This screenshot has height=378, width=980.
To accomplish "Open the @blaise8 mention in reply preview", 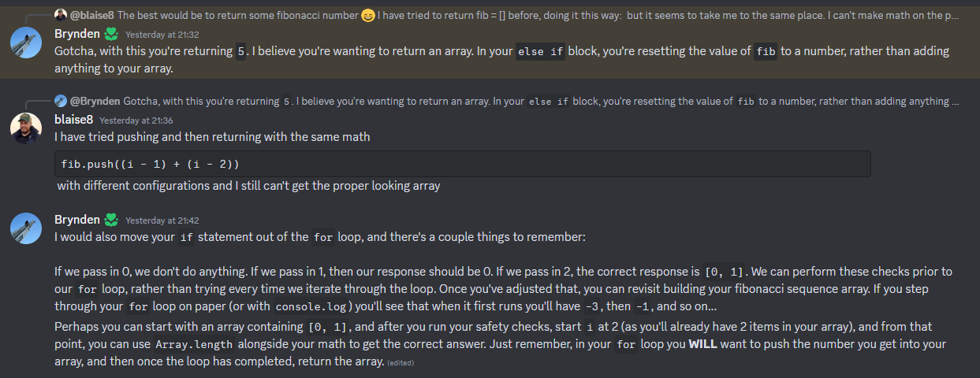I will coord(91,15).
